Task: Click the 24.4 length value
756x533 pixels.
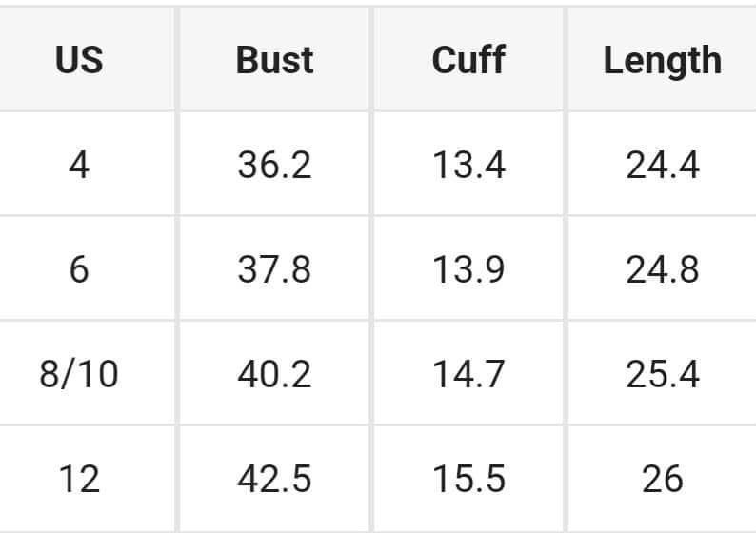Action: click(x=663, y=165)
